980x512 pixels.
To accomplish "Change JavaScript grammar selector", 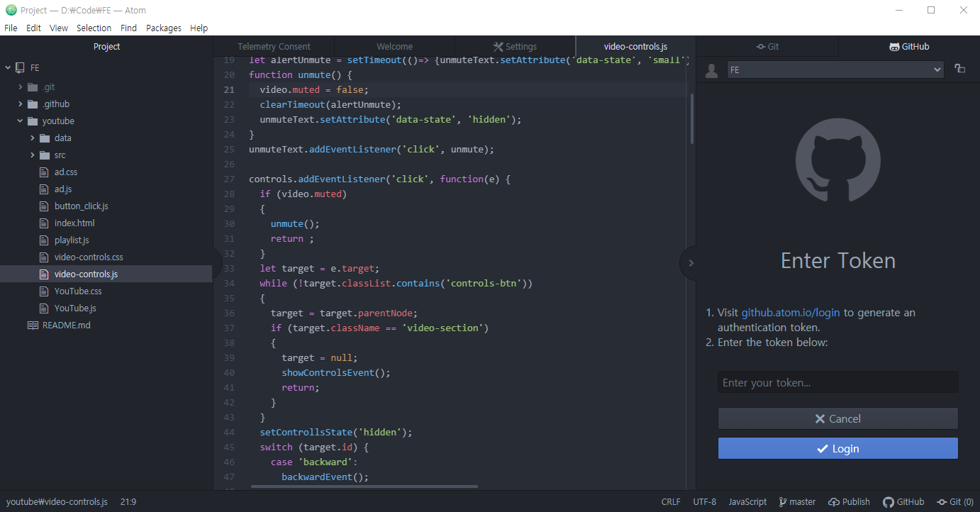I will [x=747, y=501].
